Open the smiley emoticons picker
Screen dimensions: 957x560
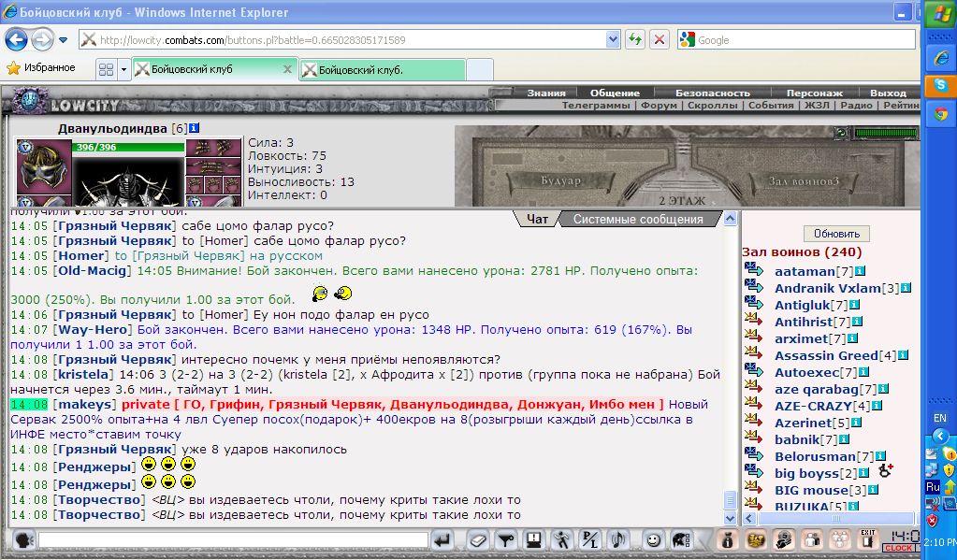(653, 539)
